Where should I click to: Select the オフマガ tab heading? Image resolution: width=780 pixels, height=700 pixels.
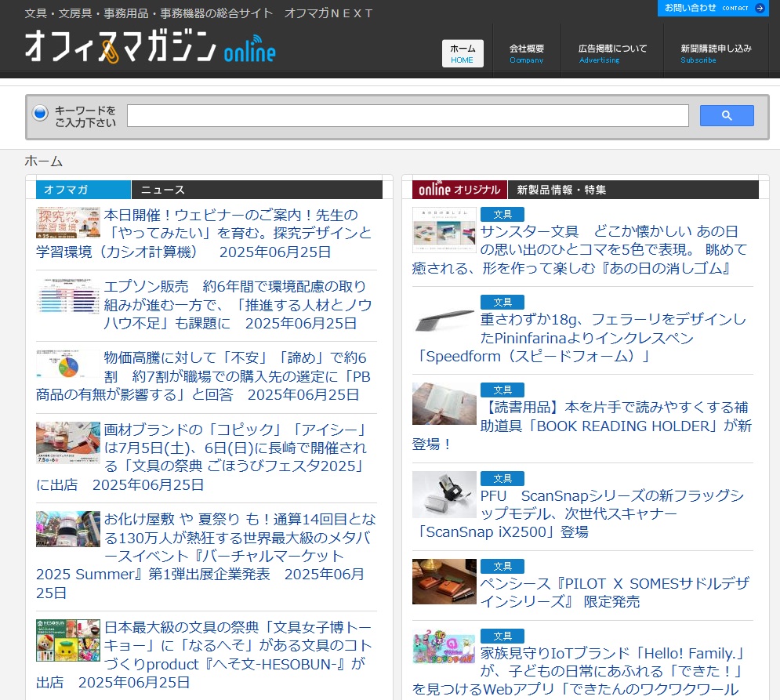[83, 190]
